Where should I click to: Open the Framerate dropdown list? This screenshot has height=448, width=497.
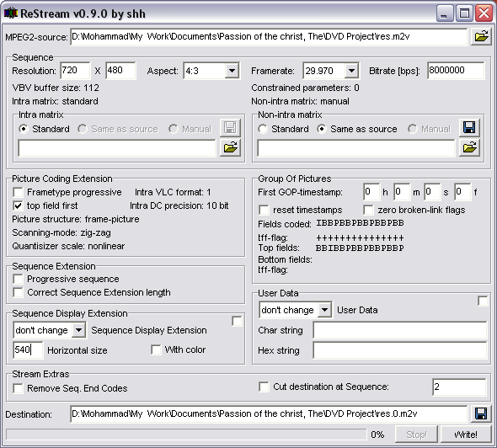coord(351,71)
